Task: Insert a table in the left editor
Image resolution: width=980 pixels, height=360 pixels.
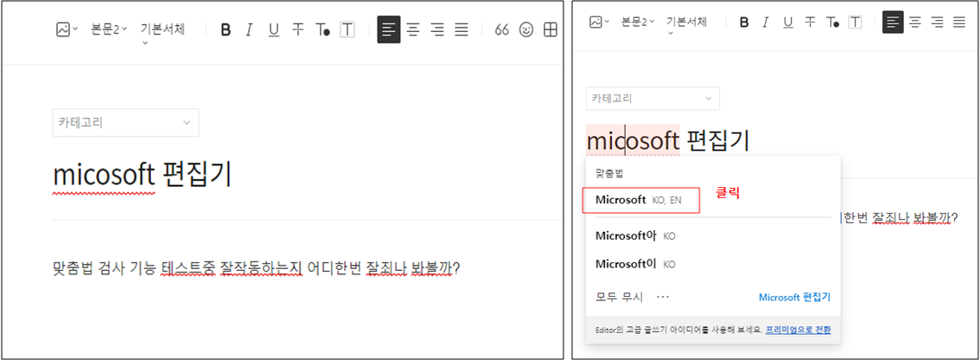Action: [x=550, y=29]
